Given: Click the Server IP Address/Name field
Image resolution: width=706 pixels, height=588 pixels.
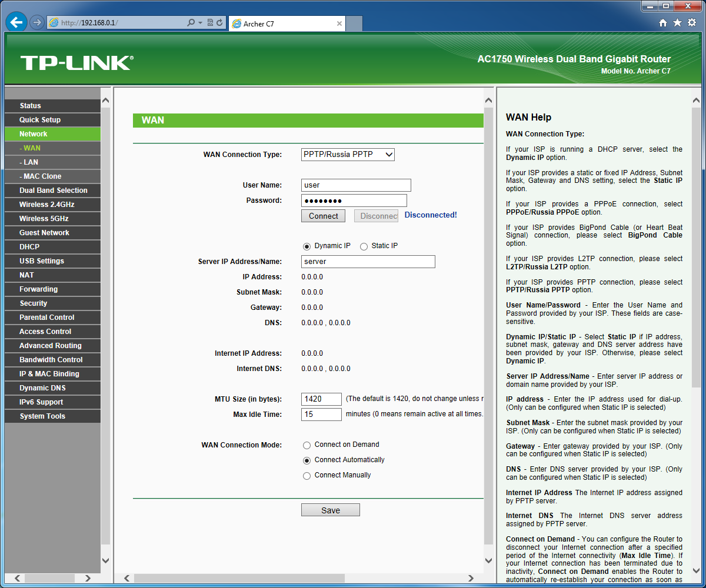Looking at the screenshot, I should 368,262.
